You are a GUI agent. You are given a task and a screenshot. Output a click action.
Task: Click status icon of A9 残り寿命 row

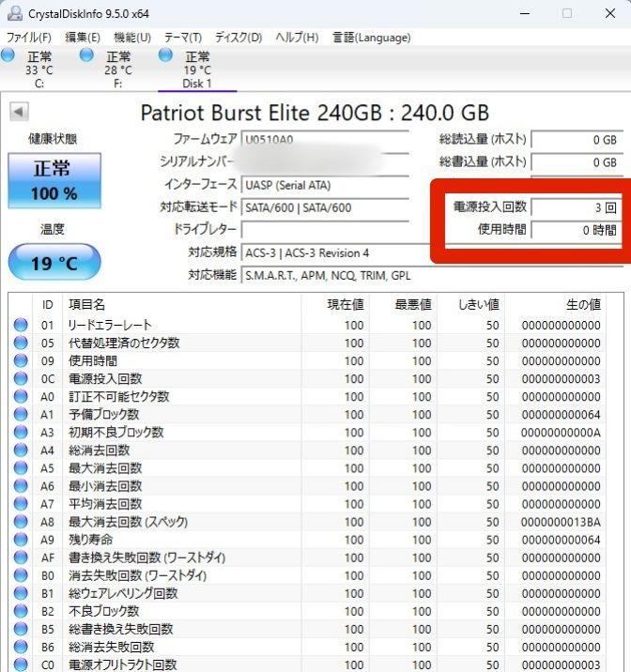(21, 540)
